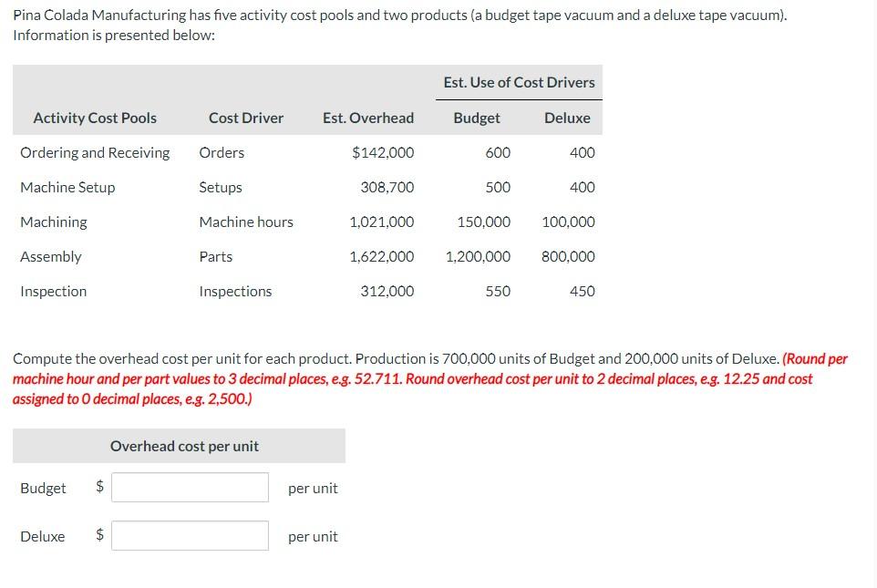Click the Budget column header in the table

pos(476,118)
